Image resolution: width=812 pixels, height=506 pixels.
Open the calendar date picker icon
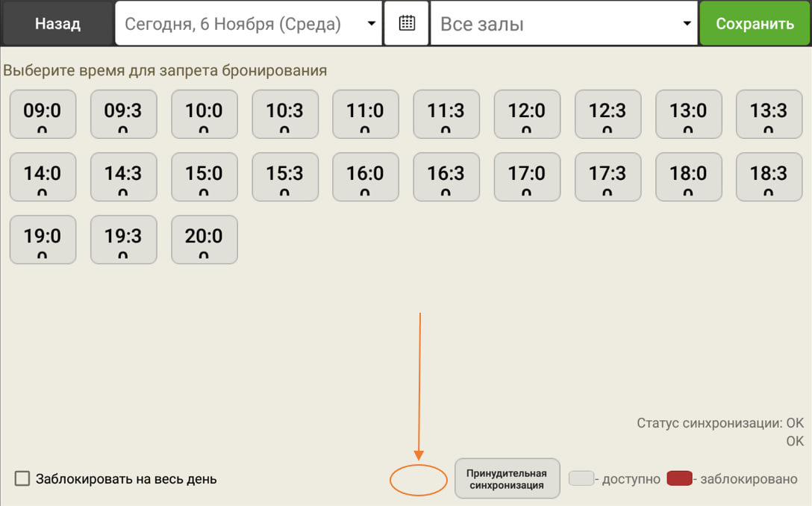coord(407,23)
